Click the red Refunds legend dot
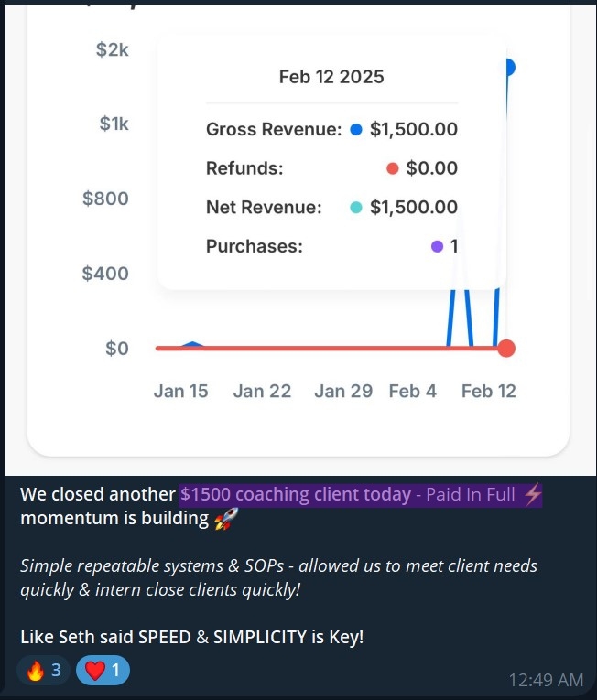The height and width of the screenshot is (700, 597). coord(393,168)
